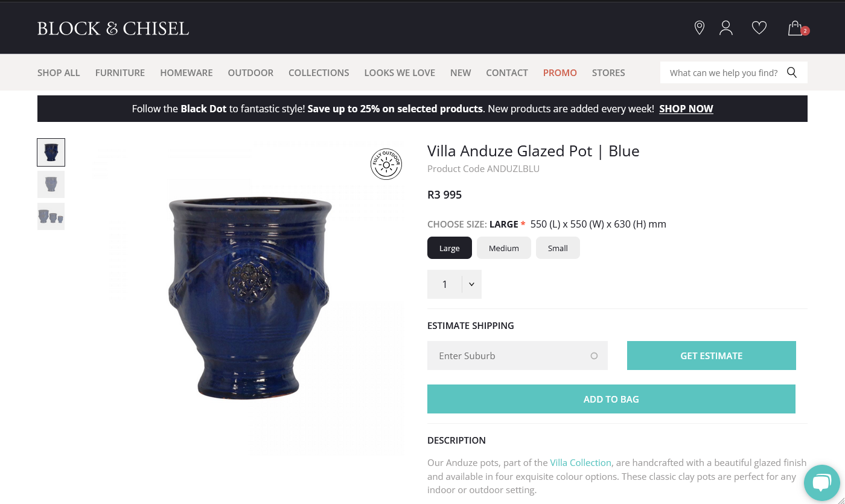Select the three-pots group thumbnail
Viewport: 845px width, 504px height.
(51, 216)
